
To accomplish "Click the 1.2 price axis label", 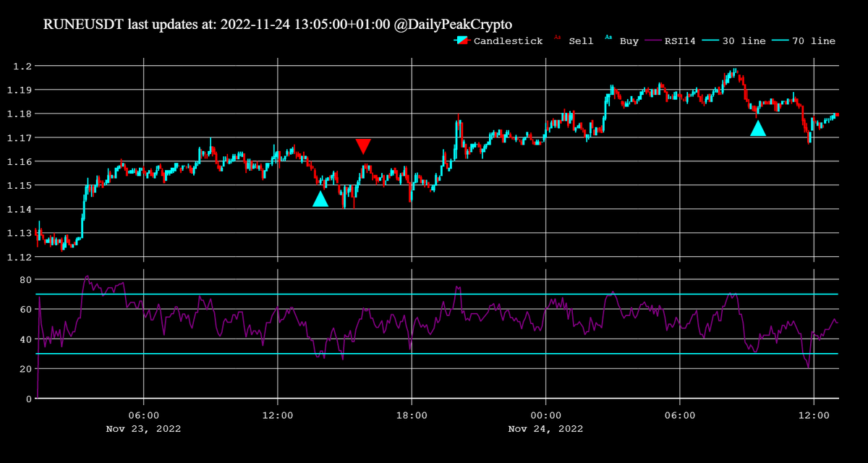I will [22, 66].
